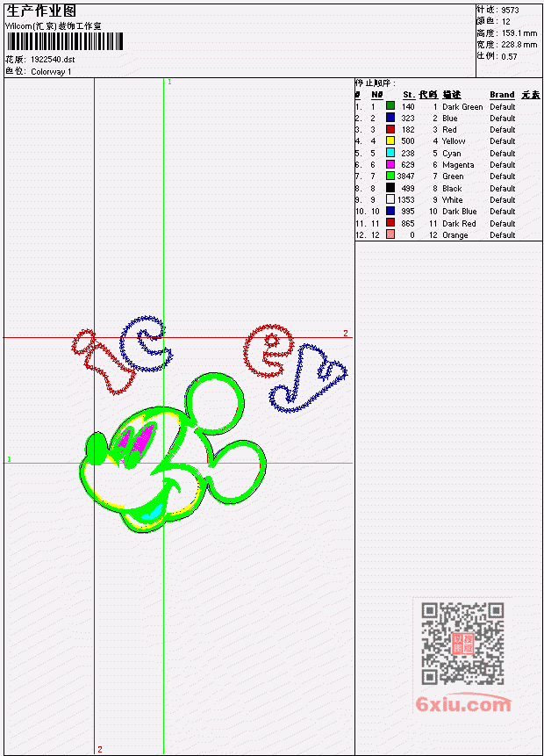Click the White color swatch
The width and height of the screenshot is (544, 756).
click(390, 199)
